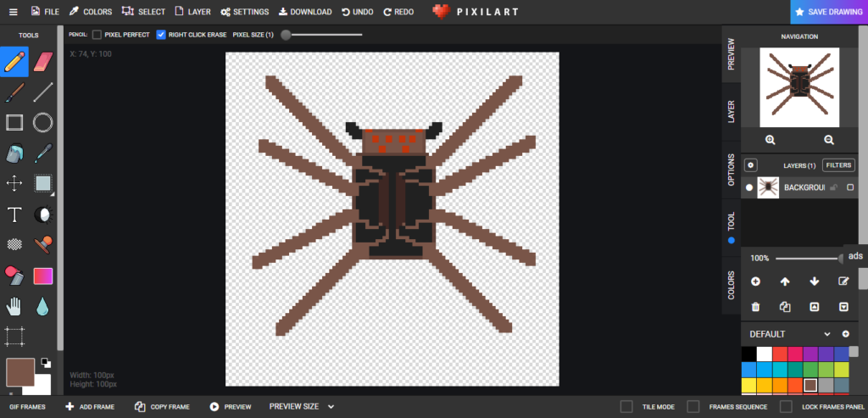Toggle the Background layer lock
868x418 pixels.
point(834,187)
